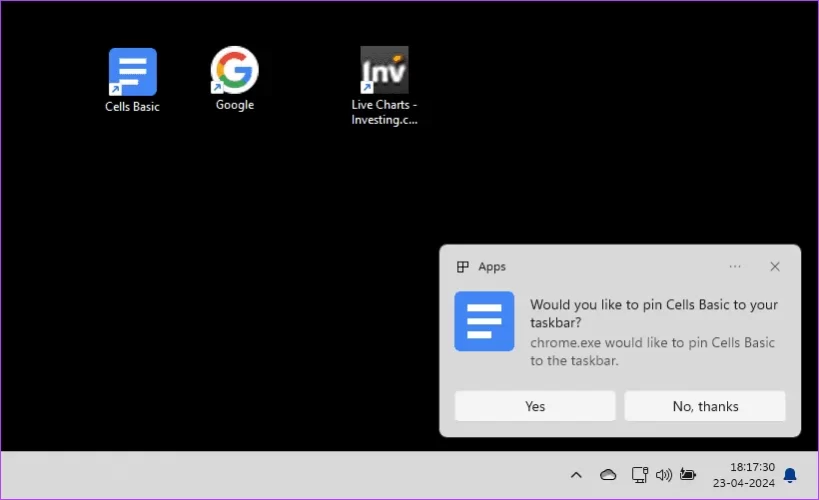Viewport: 819px width, 500px height.
Task: Dismiss the pin notification with X
Action: pos(775,267)
